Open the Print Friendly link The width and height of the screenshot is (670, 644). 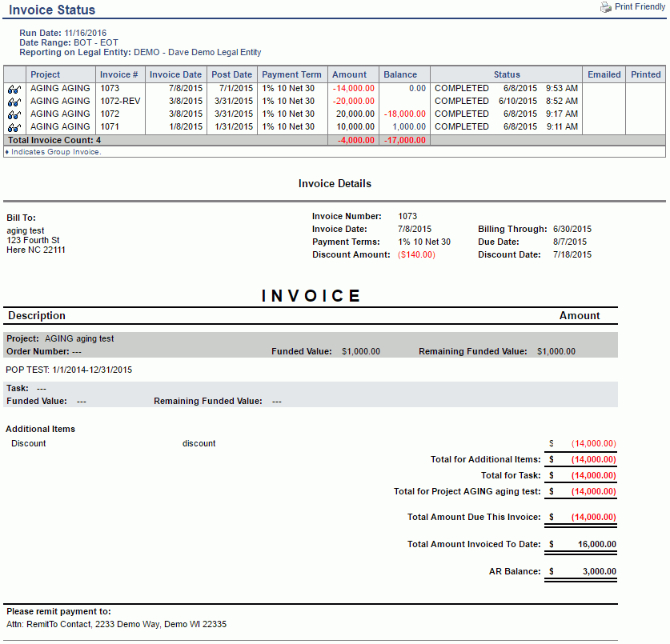[x=640, y=7]
